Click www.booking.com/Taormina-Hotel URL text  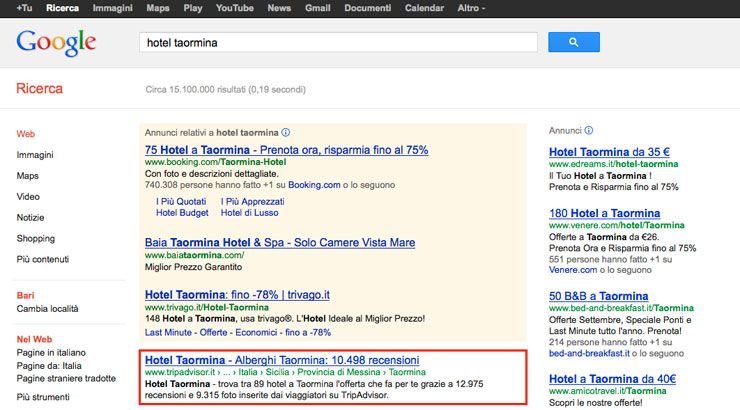215,162
